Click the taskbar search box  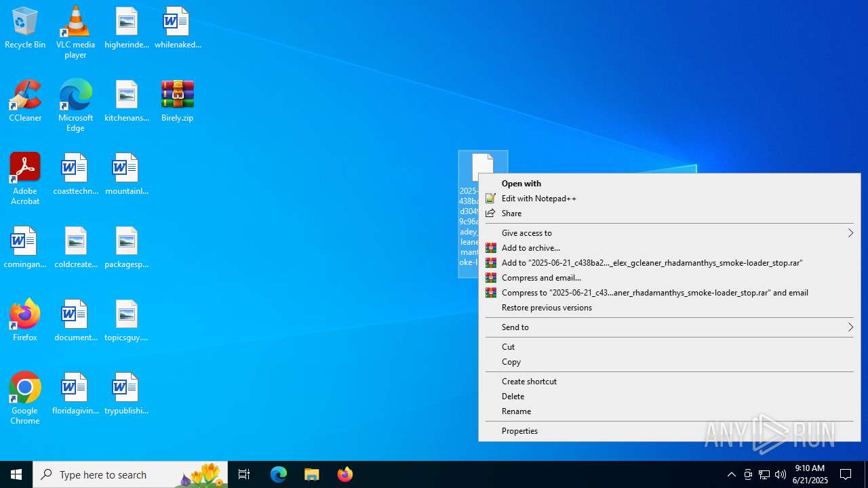coord(130,474)
